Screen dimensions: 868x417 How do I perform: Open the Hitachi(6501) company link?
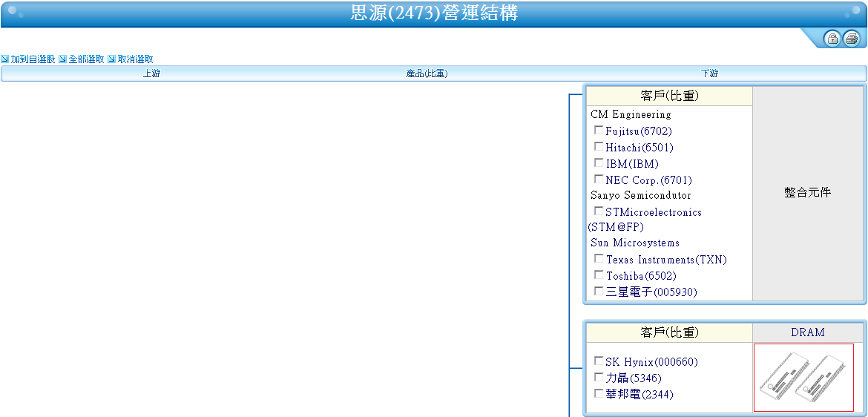coord(640,148)
